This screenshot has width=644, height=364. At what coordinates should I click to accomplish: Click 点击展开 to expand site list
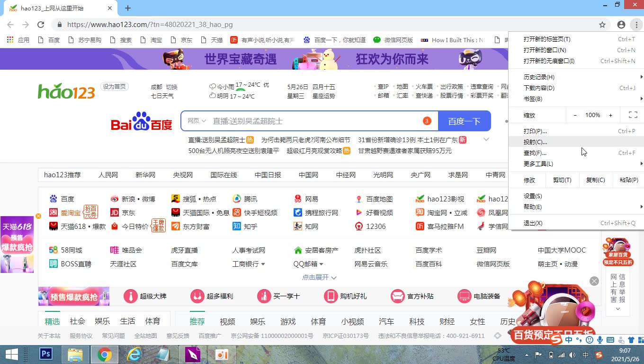tap(319, 277)
